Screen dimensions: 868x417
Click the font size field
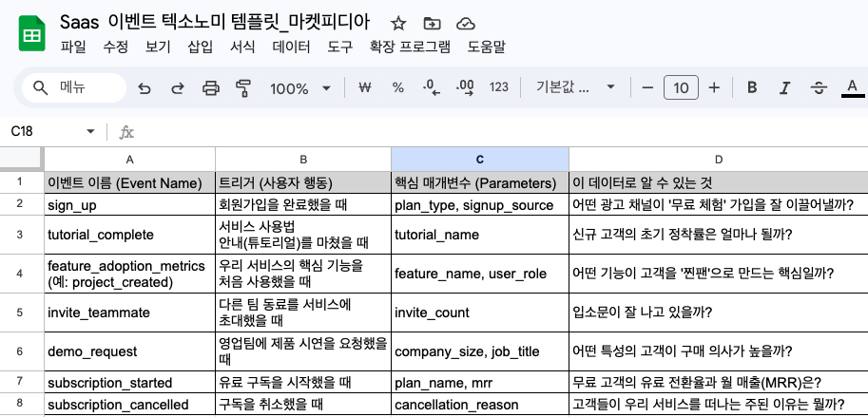(x=681, y=87)
